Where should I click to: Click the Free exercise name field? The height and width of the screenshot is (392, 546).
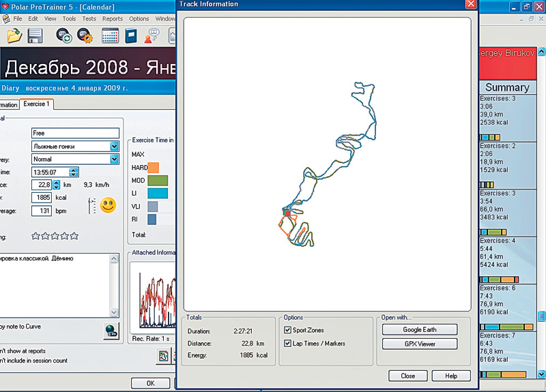[x=75, y=133]
